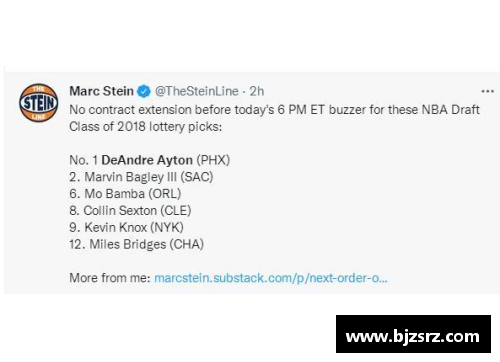Click the blue verified badge
The image size is (500, 362).
click(144, 91)
